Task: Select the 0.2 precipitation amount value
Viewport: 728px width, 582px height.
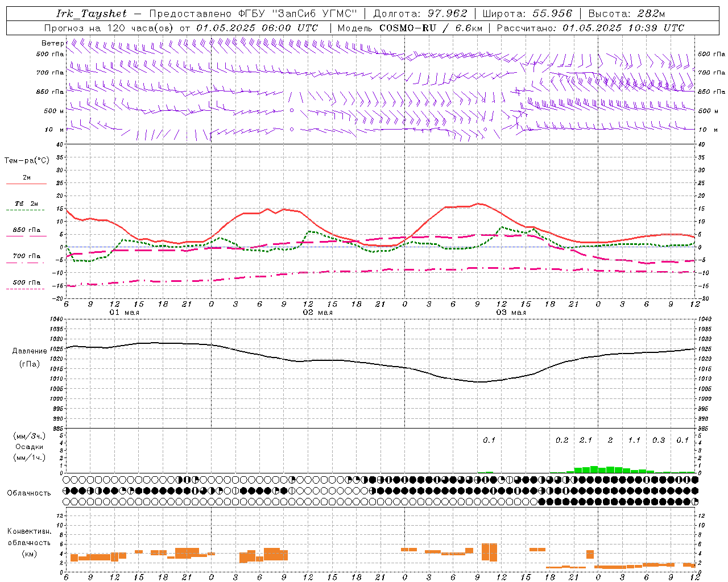Action: [x=562, y=440]
